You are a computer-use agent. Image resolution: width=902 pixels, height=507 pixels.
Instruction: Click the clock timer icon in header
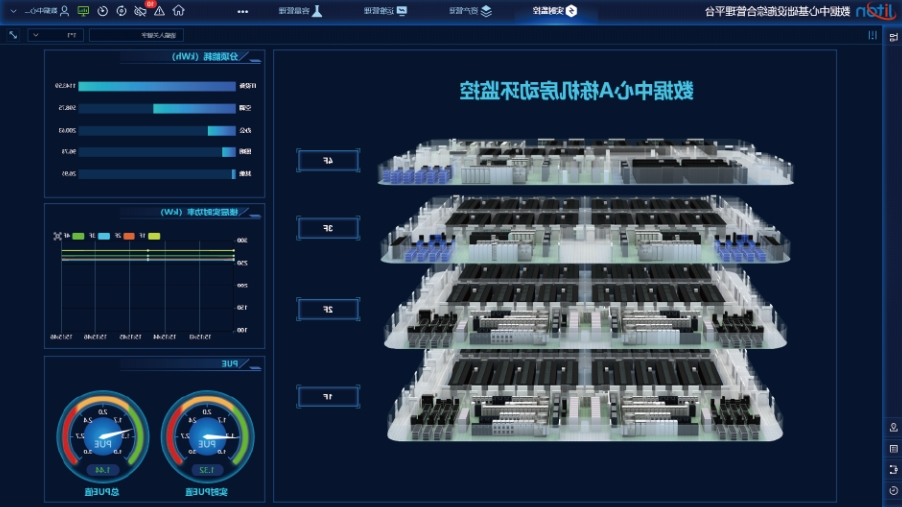point(102,11)
